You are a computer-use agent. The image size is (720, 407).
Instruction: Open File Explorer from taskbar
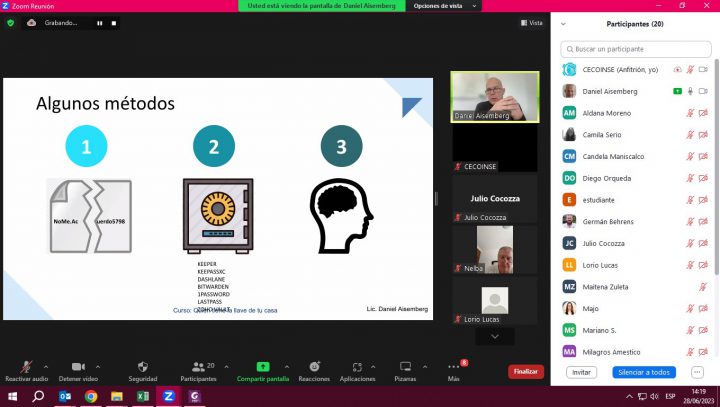[117, 396]
